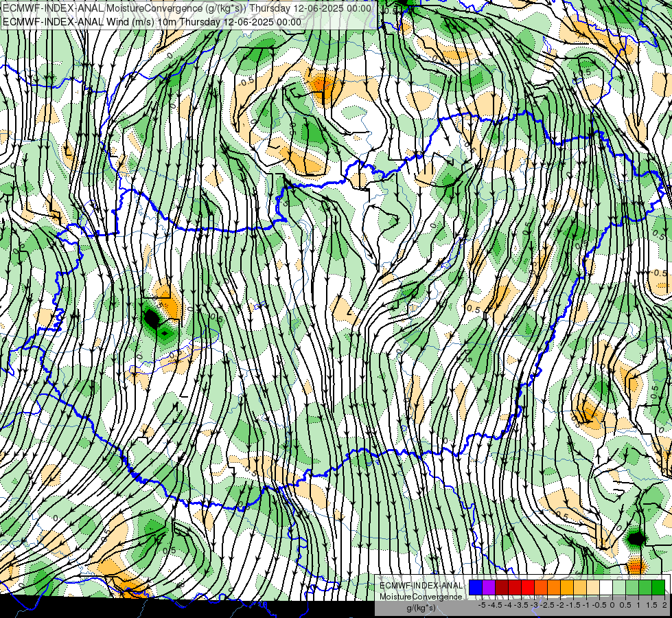Click the purple legend swatch
672x618 pixels.
pos(489,587)
